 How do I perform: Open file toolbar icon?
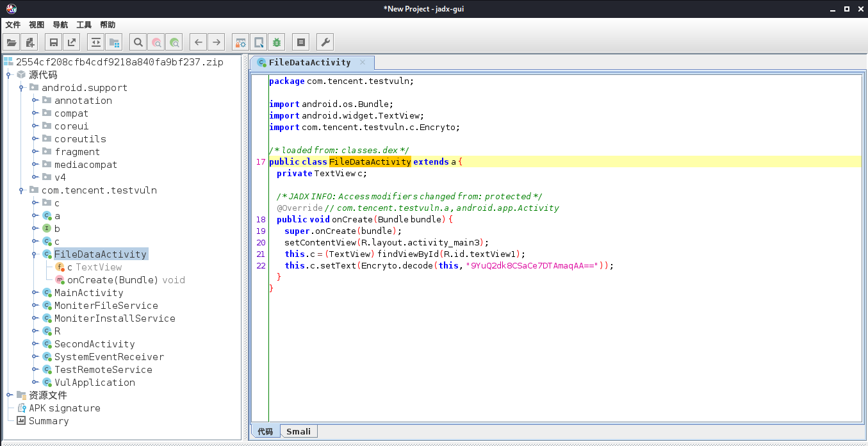(x=11, y=42)
